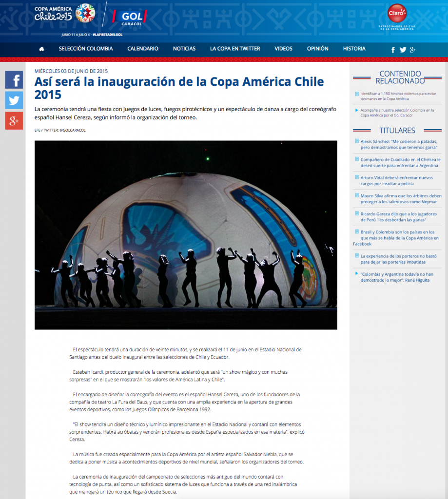Image resolution: width=448 pixels, height=499 pixels.
Task: Open Facebook icon in the navigation bar
Action: [x=393, y=50]
